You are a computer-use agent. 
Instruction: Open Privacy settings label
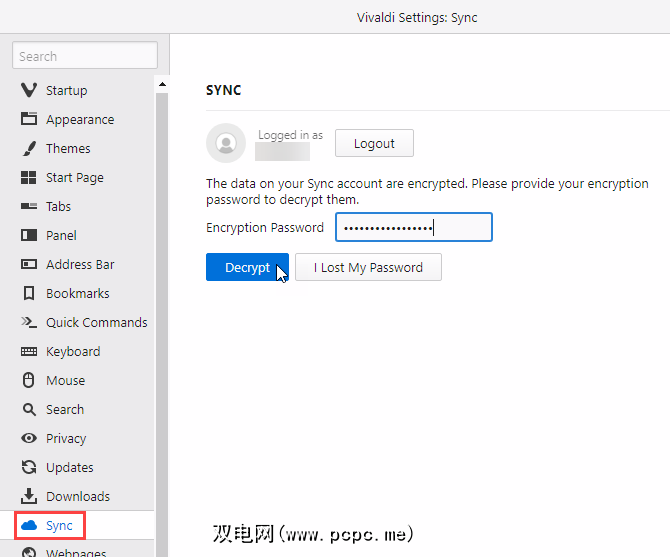(x=66, y=439)
